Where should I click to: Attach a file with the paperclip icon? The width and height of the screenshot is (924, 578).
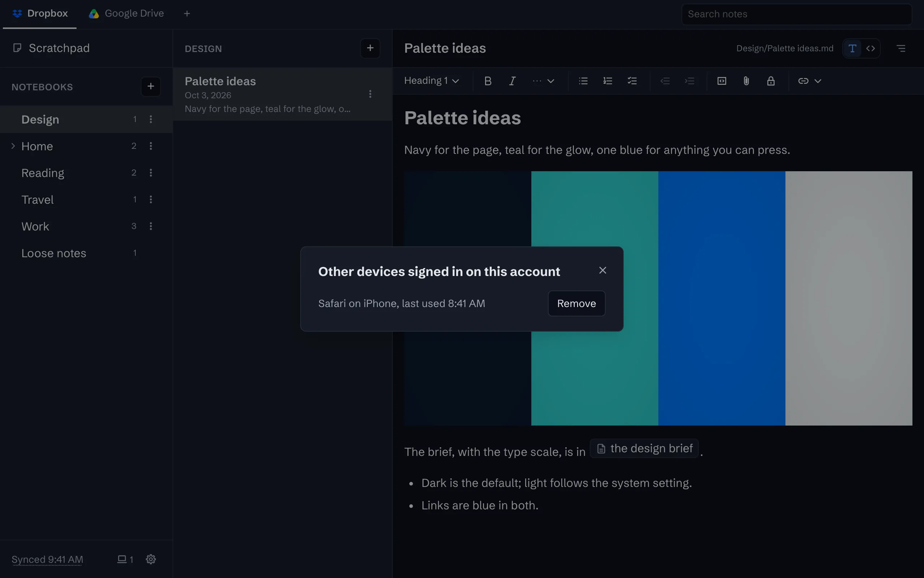(746, 81)
